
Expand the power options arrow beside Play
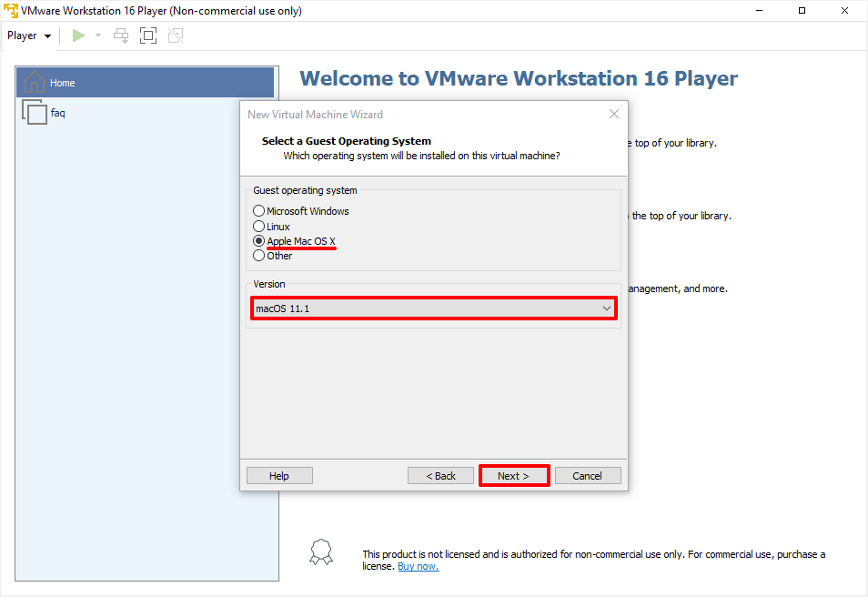click(98, 35)
